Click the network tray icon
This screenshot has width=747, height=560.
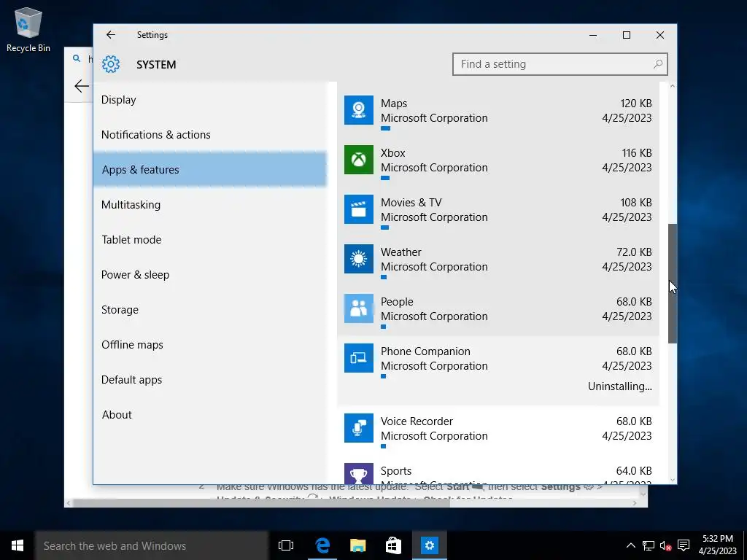(648, 545)
